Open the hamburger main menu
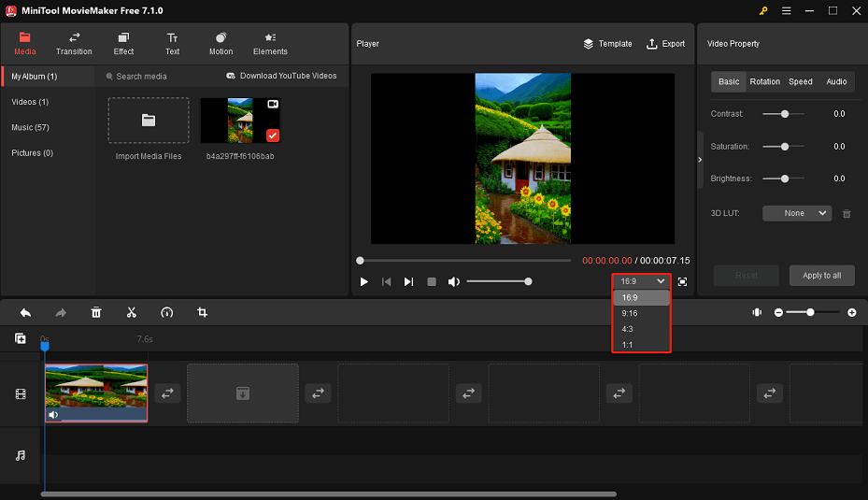The height and width of the screenshot is (500, 868). click(786, 10)
